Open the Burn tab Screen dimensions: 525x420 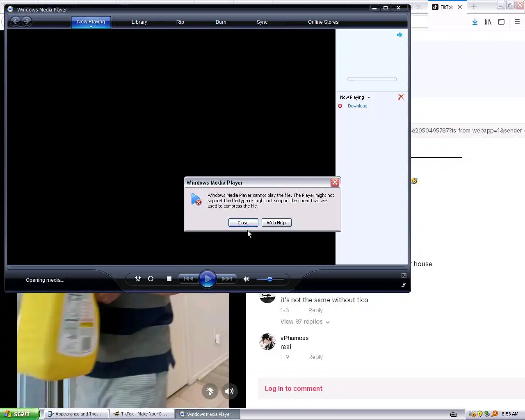[221, 22]
